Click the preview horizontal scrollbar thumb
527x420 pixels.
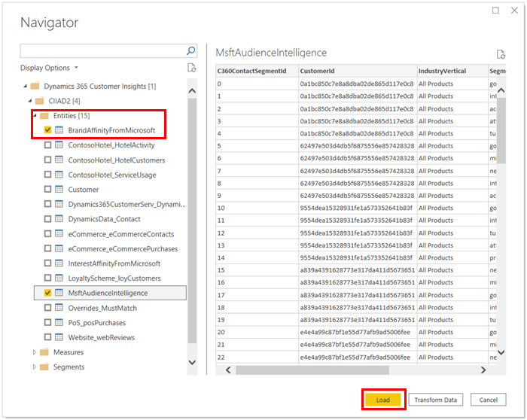[312, 370]
